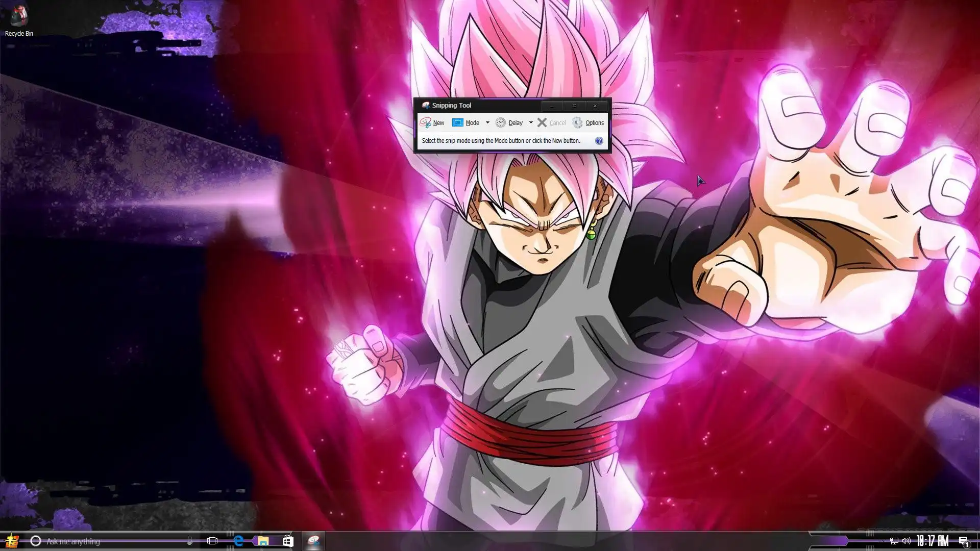Open the Action Center notifications
This screenshot has height=551, width=980.
[x=964, y=541]
